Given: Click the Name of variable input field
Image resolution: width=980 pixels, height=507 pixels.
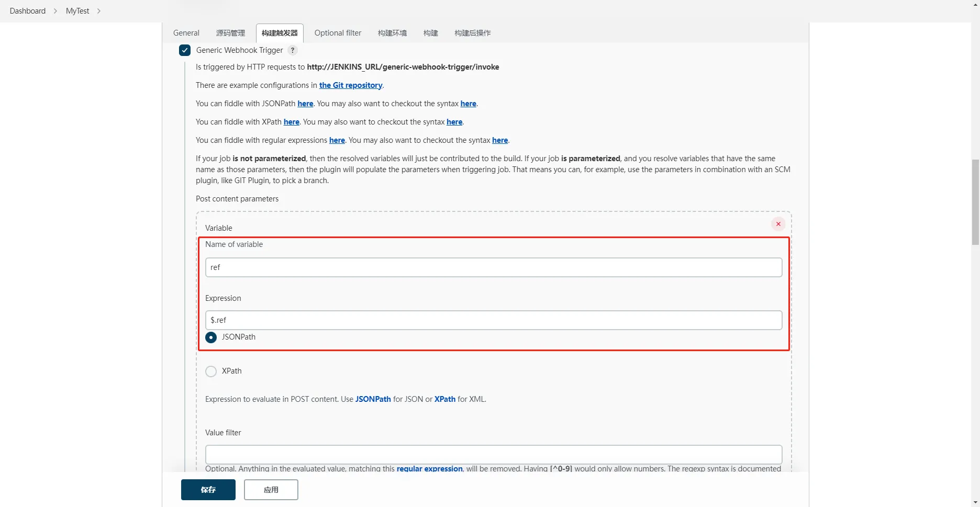Looking at the screenshot, I should pos(494,267).
